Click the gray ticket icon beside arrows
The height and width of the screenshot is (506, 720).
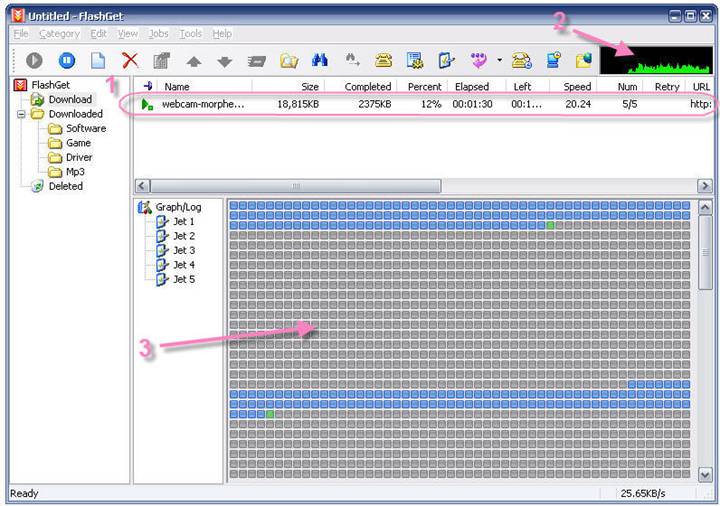click(x=257, y=61)
